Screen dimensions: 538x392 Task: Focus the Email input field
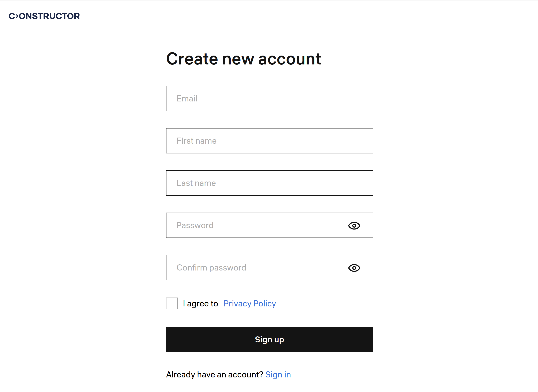(269, 98)
